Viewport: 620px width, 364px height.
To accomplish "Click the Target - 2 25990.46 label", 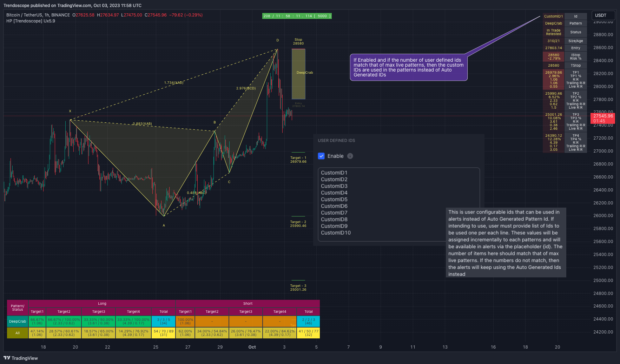I will click(298, 224).
